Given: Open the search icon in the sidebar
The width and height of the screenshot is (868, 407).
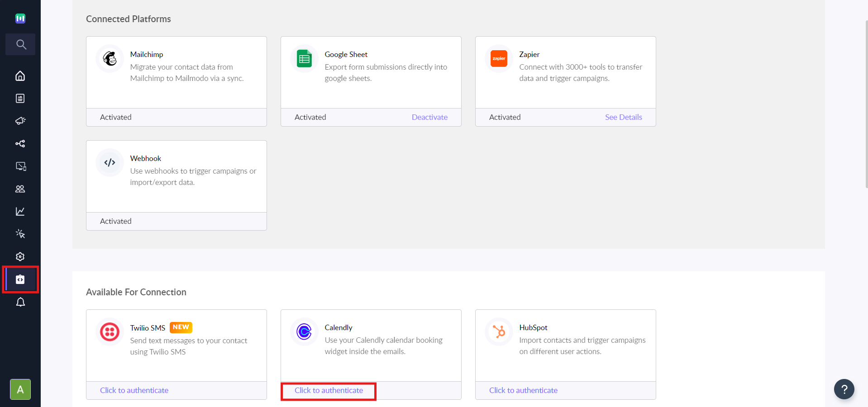Looking at the screenshot, I should [x=20, y=44].
